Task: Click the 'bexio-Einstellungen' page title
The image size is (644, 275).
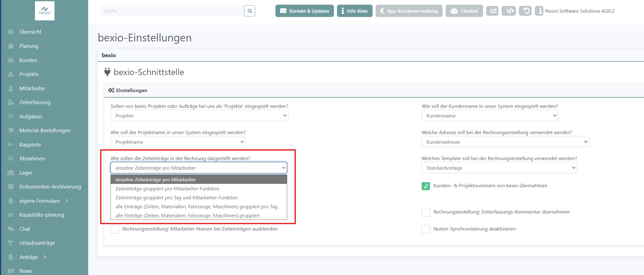Action: pos(145,38)
